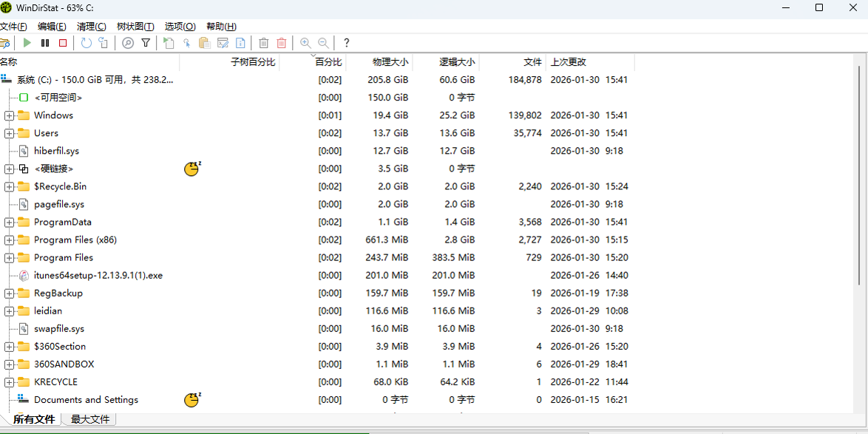This screenshot has width=868, height=434.
Task: Stop scanning with the red stop icon
Action: coord(62,42)
